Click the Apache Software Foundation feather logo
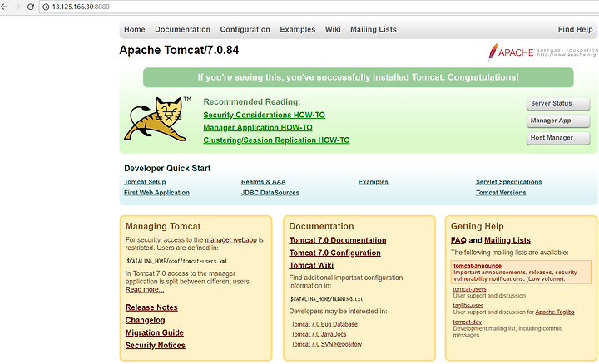Viewport: 599px width, 364px height. click(x=542, y=52)
